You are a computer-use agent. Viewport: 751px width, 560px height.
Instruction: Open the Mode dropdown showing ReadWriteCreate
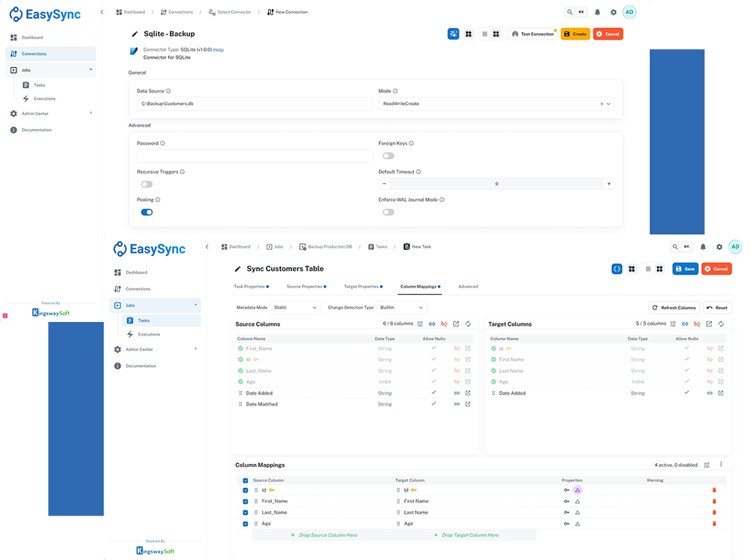(x=496, y=104)
